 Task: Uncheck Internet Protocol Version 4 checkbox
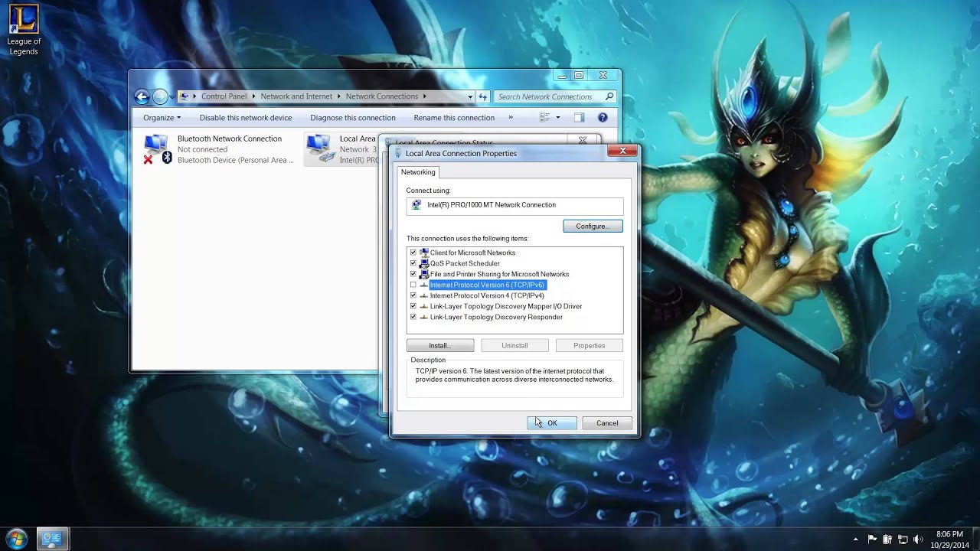[413, 295]
